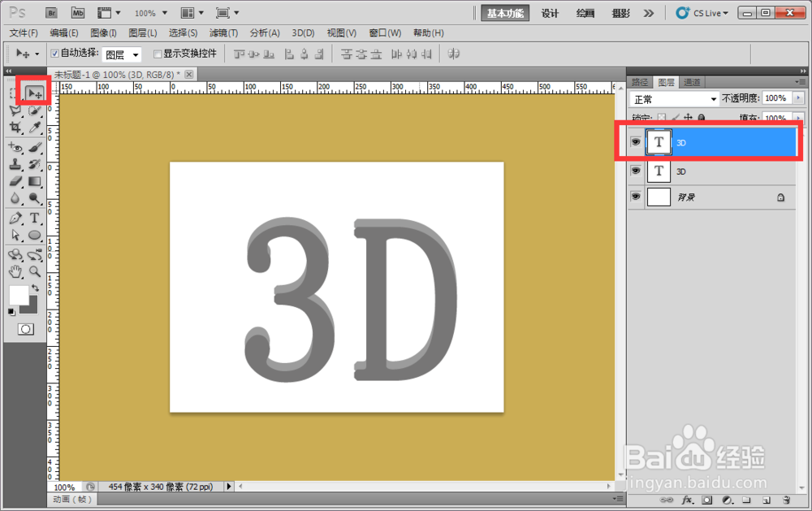This screenshot has height=511, width=812.
Task: Select the Move tool
Action: pyautogui.click(x=32, y=93)
